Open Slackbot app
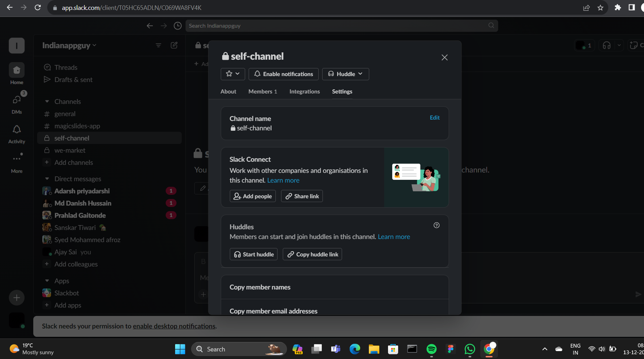The image size is (644, 359). click(x=109, y=293)
